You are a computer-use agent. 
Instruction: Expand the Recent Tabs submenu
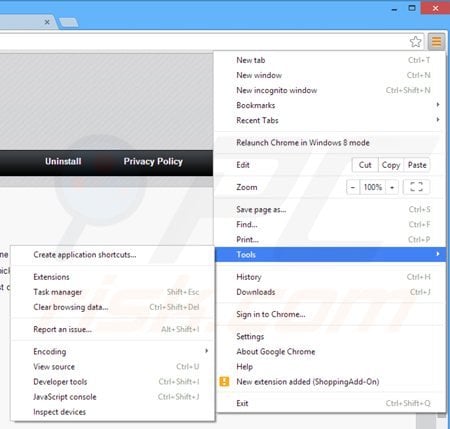pos(330,120)
